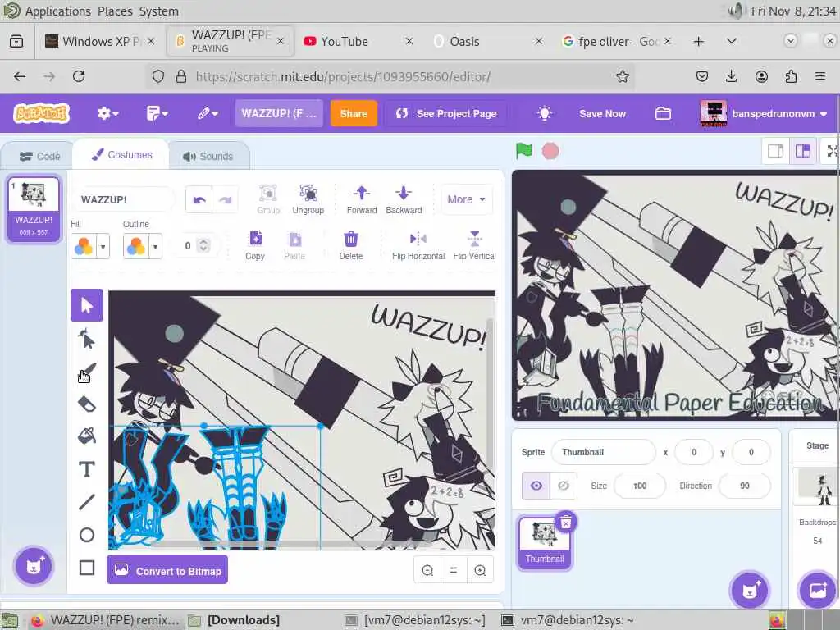
Task: Switch to Windows XP browser tab
Action: tap(100, 41)
